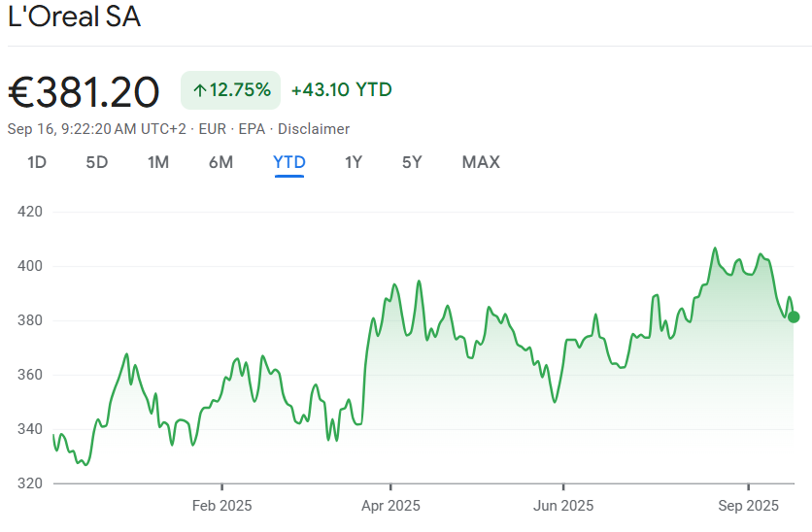Open the Disclaimer link

coord(314,129)
